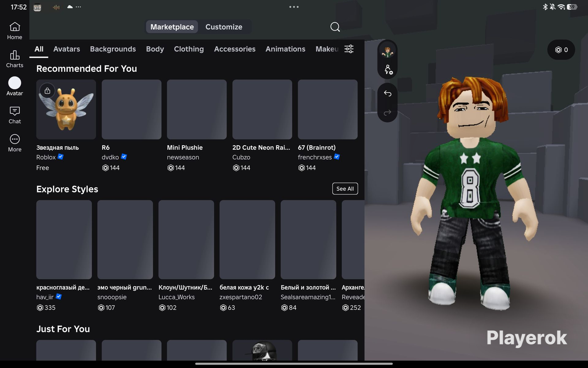
Task: Click the 107 Robux price
Action: [x=106, y=308]
